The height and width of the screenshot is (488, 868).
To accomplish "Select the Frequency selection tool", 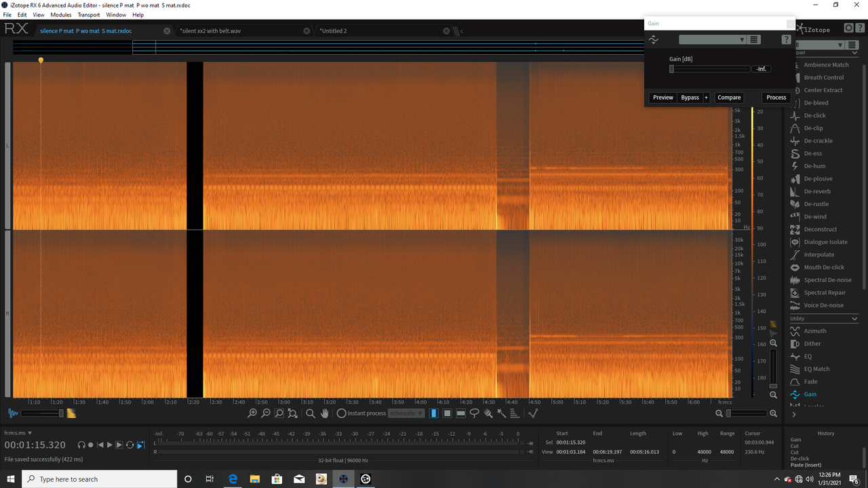I will [461, 413].
